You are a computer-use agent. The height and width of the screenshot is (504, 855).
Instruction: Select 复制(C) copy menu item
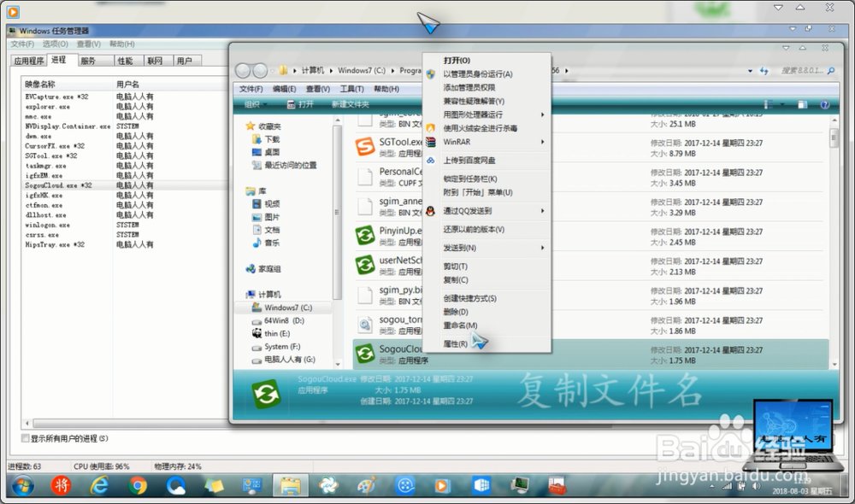point(456,280)
